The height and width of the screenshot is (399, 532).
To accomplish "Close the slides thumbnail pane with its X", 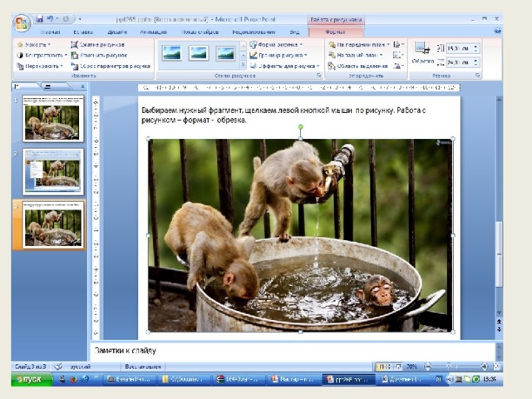I will 82,86.
